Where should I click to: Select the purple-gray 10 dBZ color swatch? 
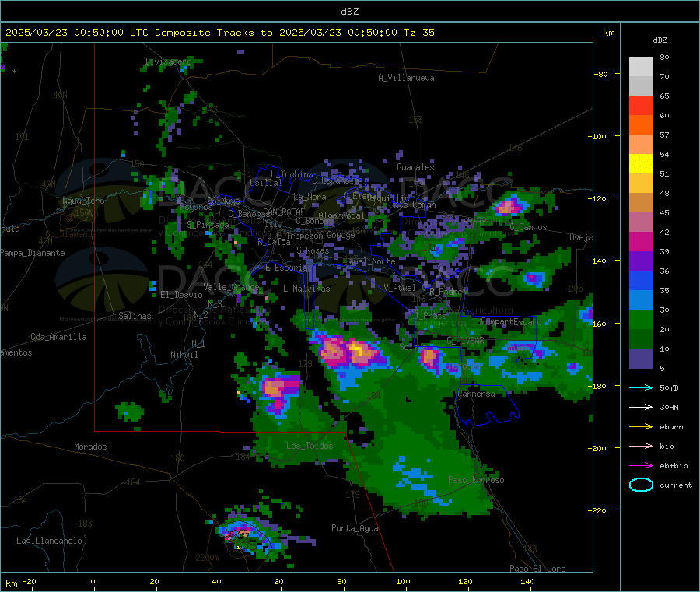[x=641, y=359]
